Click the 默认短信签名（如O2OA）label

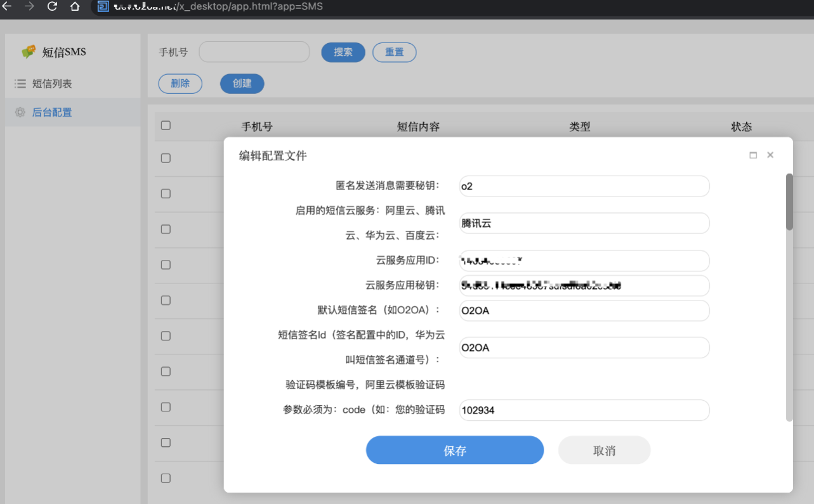(379, 311)
